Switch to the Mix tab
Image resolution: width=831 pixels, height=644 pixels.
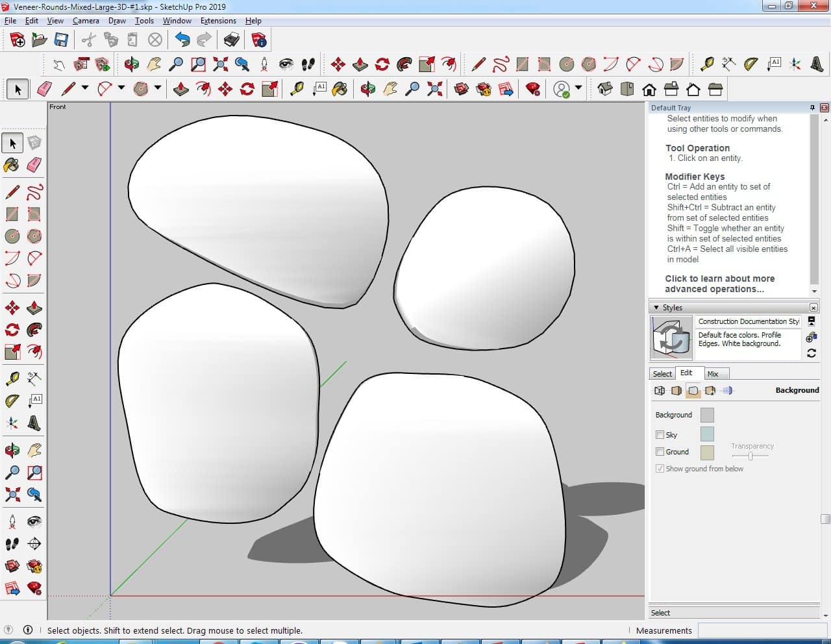[x=713, y=374]
